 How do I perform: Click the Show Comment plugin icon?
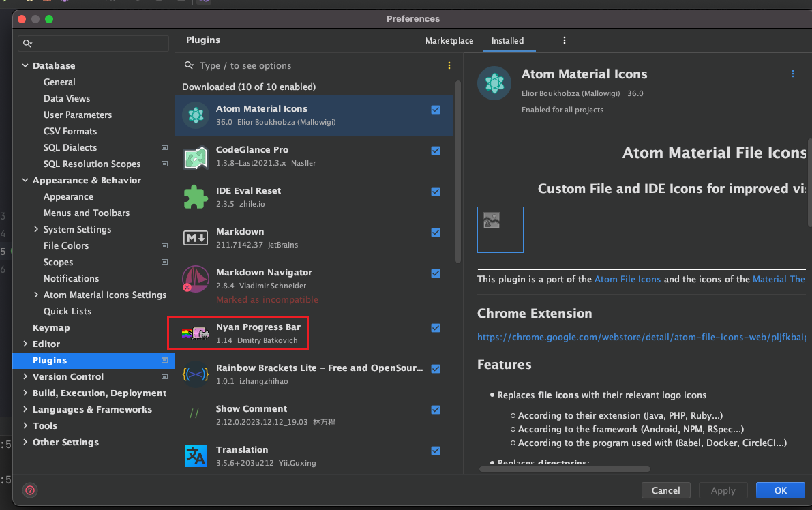click(195, 413)
